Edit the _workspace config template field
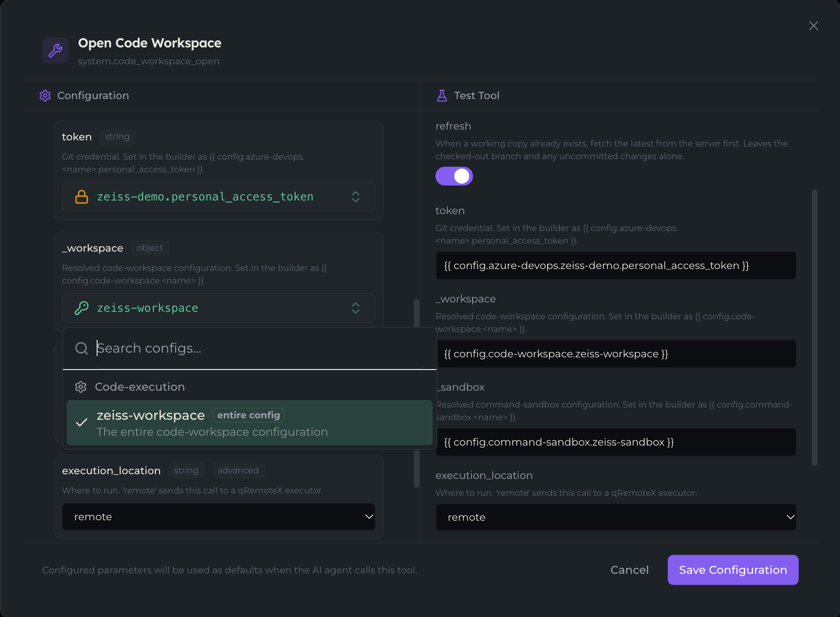The image size is (840, 617). coord(616,354)
